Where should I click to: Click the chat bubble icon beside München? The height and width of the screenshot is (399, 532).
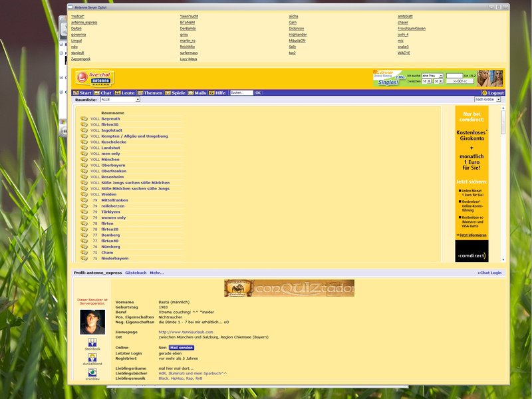pyautogui.click(x=84, y=160)
